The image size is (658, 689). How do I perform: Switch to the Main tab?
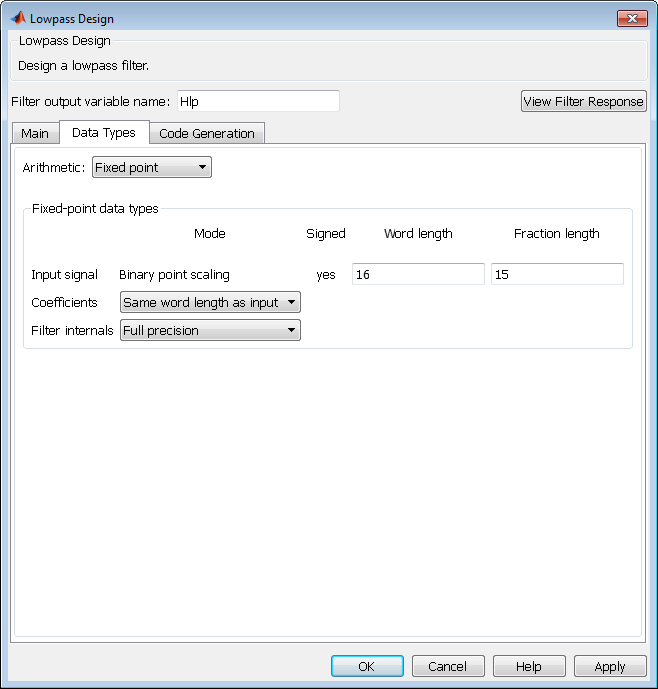click(35, 134)
